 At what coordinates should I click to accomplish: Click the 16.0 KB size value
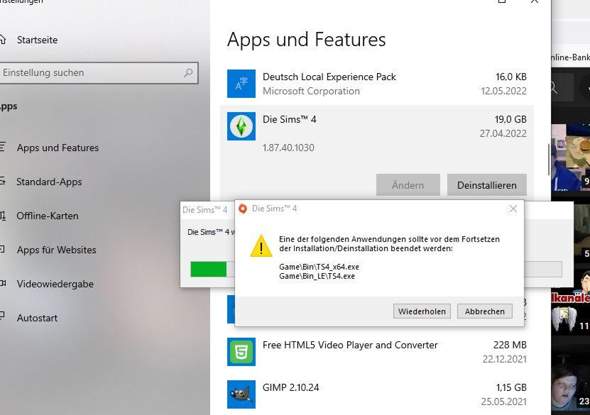[511, 77]
